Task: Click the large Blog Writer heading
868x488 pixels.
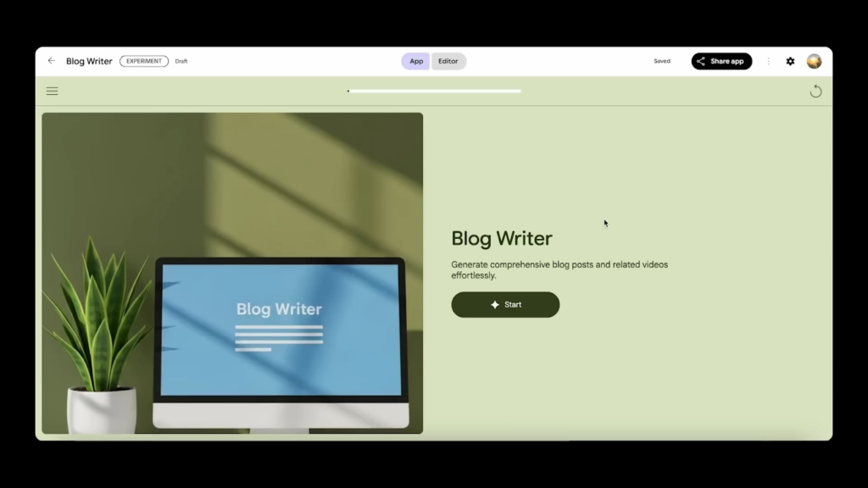Action: click(x=502, y=238)
